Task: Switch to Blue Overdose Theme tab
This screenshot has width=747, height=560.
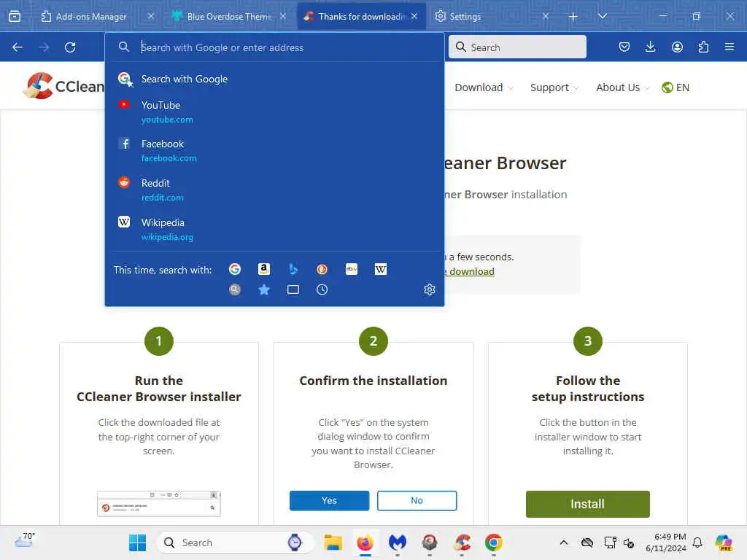Action: 224,16
